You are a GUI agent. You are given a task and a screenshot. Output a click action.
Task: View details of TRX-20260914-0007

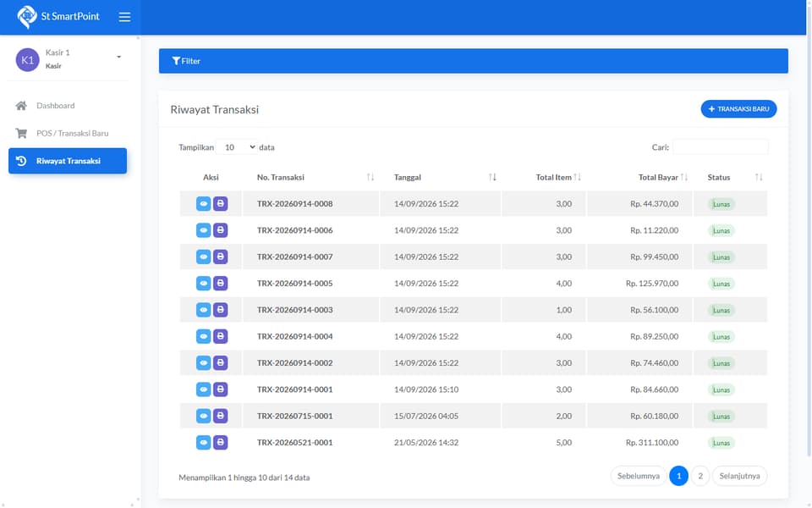coord(204,257)
